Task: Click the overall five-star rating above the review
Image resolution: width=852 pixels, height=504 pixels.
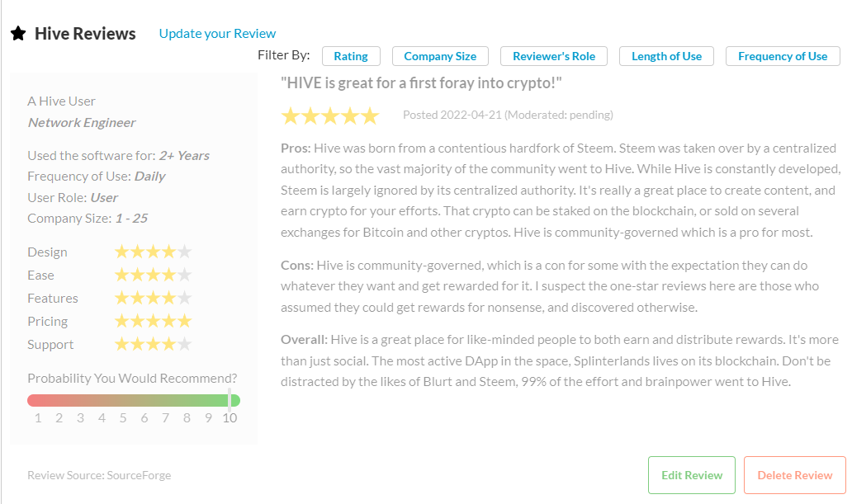Action: coord(330,115)
